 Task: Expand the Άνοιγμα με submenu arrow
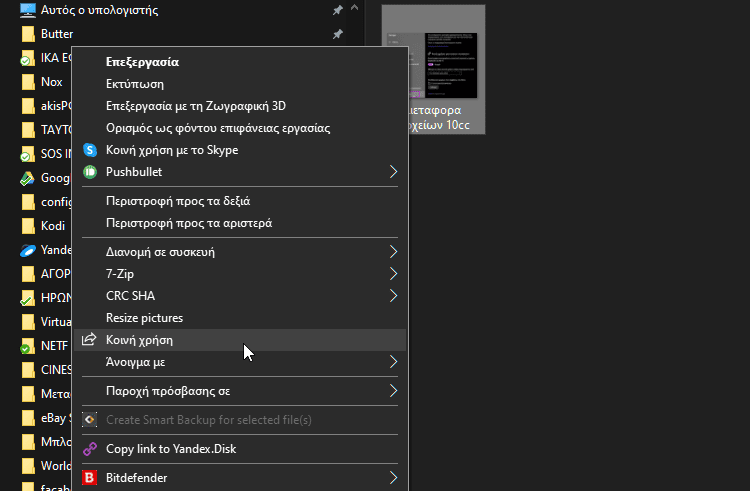coord(393,362)
